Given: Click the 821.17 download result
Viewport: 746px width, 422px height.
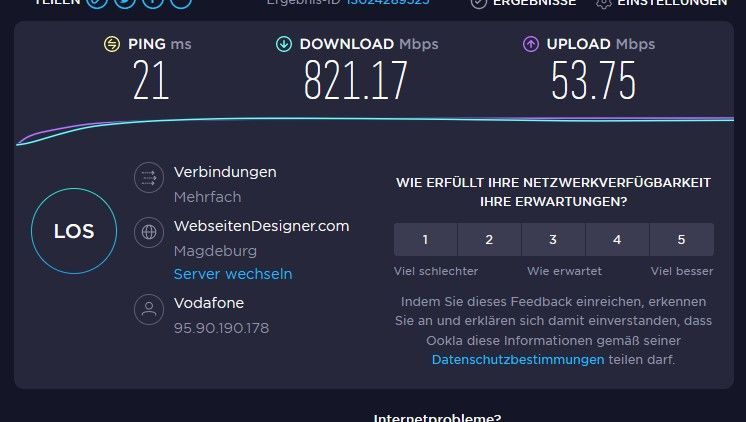Looking at the screenshot, I should coord(355,80).
